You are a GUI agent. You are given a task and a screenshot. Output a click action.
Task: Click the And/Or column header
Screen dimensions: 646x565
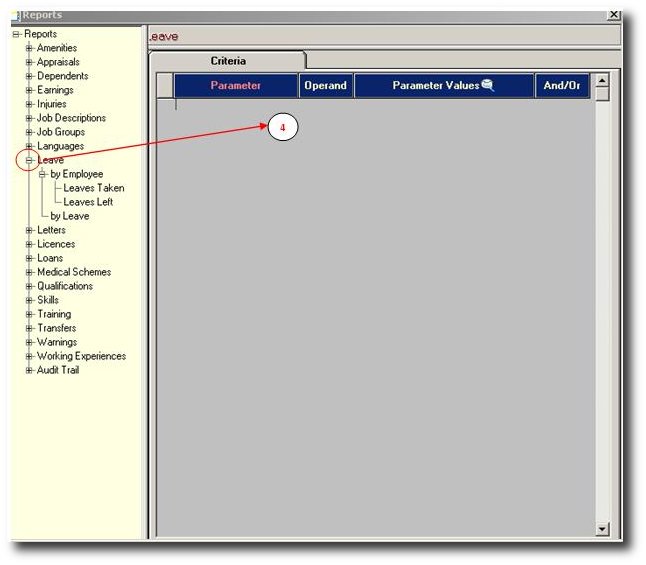[x=561, y=86]
